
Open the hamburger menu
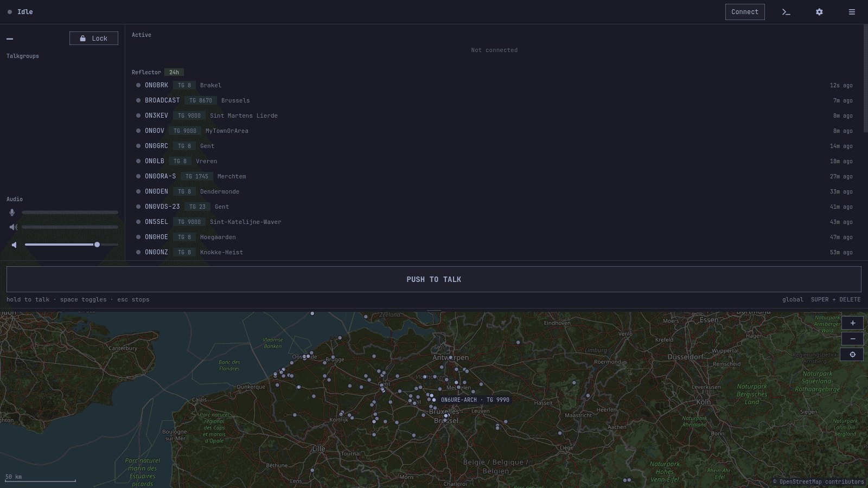[x=852, y=12]
